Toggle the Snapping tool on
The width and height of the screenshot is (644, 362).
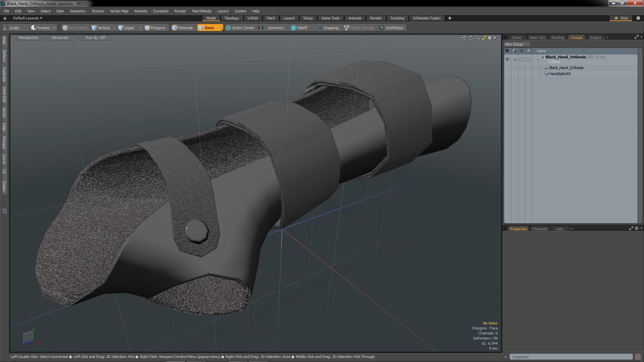pos(328,28)
